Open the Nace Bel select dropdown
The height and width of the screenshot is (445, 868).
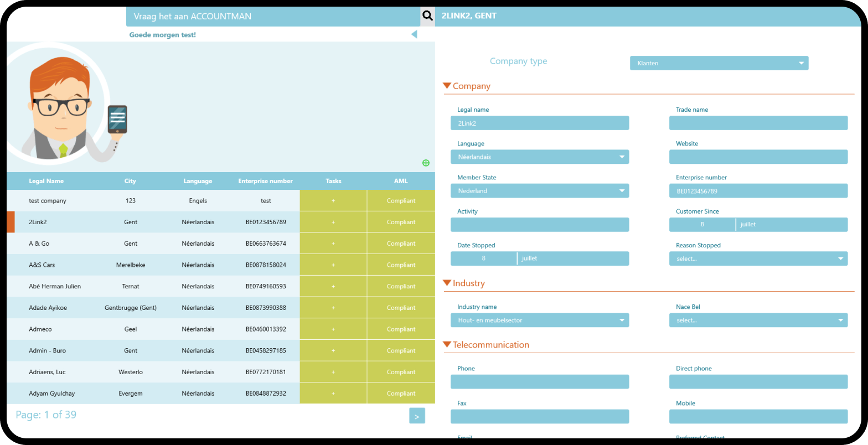coord(758,320)
